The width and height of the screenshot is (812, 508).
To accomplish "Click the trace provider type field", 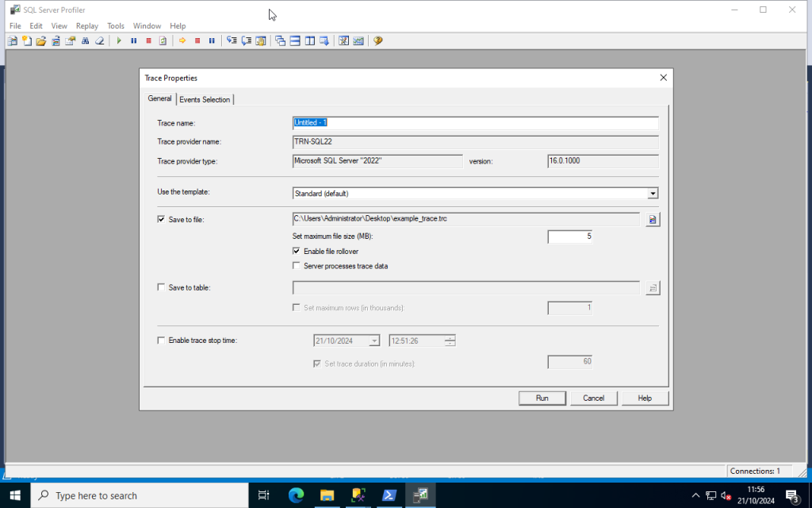I will coord(377,161).
